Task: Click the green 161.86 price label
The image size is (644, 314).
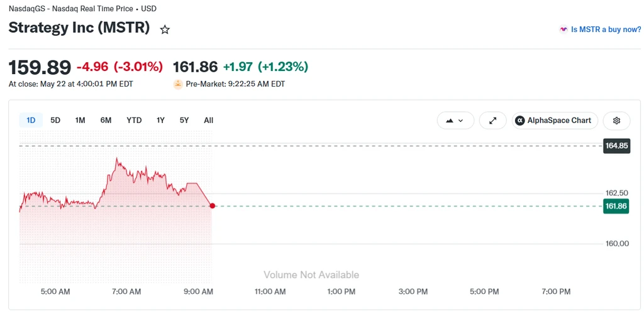Action: (x=616, y=206)
